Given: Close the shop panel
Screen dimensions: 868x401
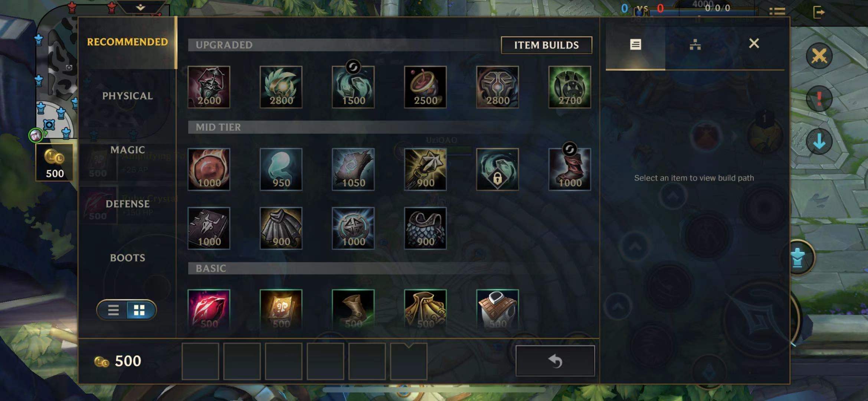Looking at the screenshot, I should [x=754, y=43].
